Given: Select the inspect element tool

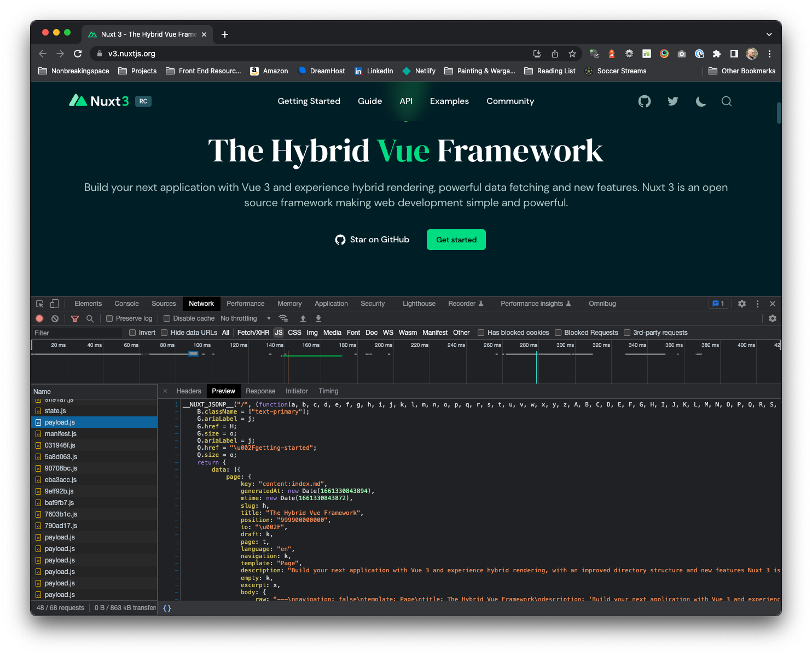Looking at the screenshot, I should pyautogui.click(x=39, y=303).
